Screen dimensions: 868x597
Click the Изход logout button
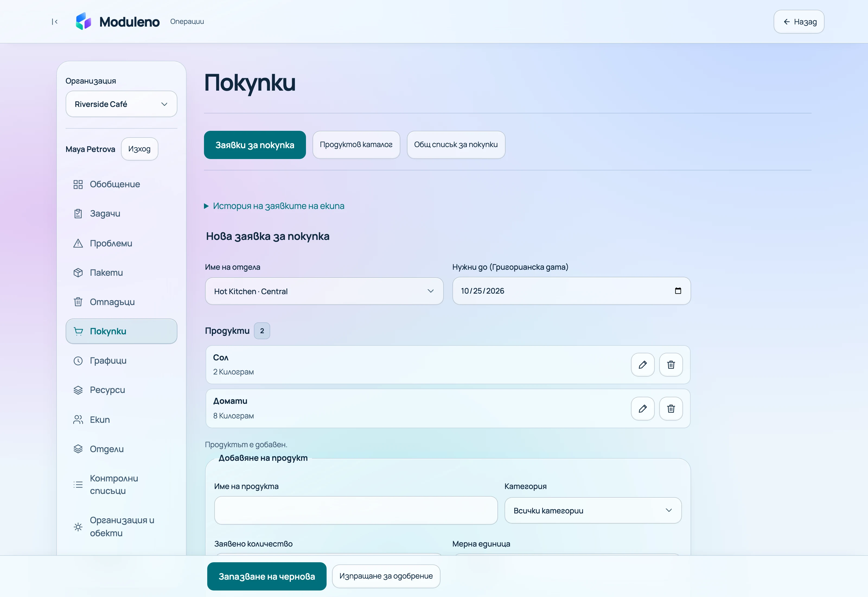coord(139,149)
